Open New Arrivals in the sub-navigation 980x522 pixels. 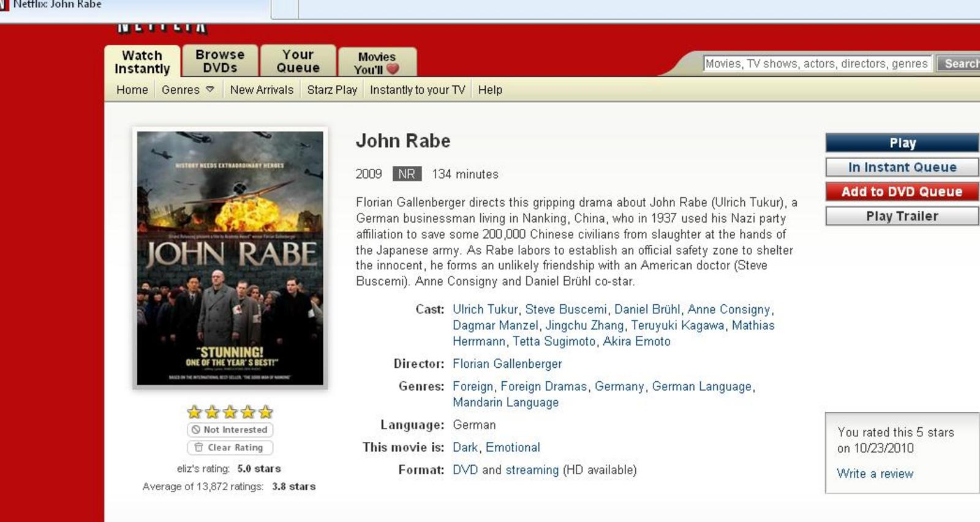coord(262,90)
